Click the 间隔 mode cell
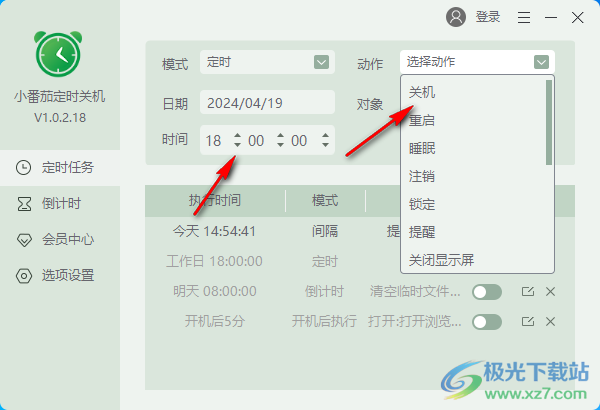This screenshot has height=410, width=600. pos(324,231)
